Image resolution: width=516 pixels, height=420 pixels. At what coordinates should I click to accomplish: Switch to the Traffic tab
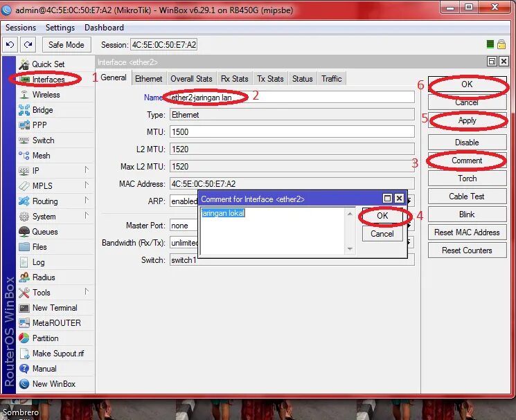332,79
